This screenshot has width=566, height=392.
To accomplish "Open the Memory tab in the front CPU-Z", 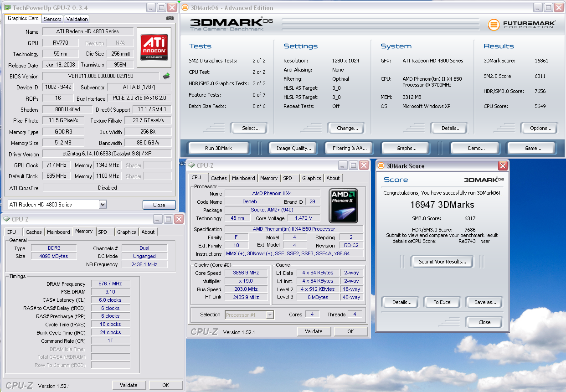I will pos(269,178).
